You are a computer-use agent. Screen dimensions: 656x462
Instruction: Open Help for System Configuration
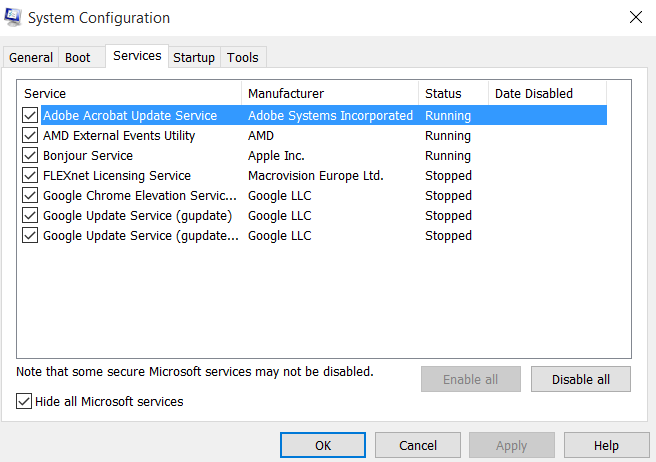[606, 446]
